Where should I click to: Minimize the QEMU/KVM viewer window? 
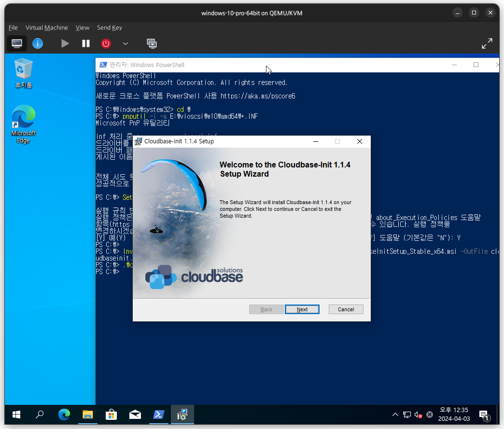457,13
